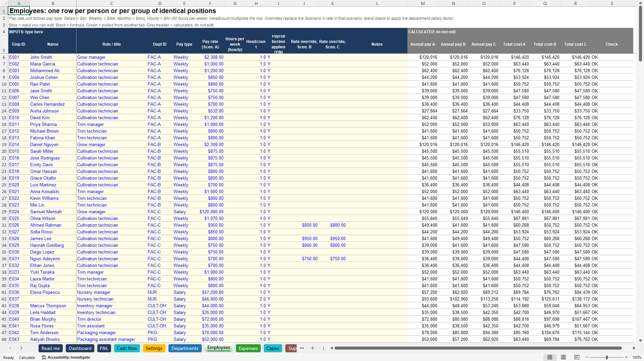Viewport: 644px width, 361px height.
Task: Click vertical scrollbar down arrow
Action: (x=640, y=341)
